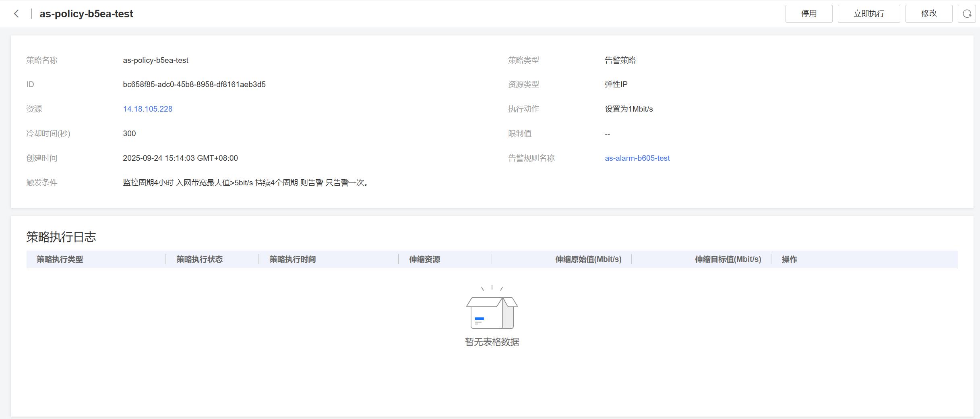Click the empty box illustration in the table
The height and width of the screenshot is (419, 980).
(x=492, y=310)
